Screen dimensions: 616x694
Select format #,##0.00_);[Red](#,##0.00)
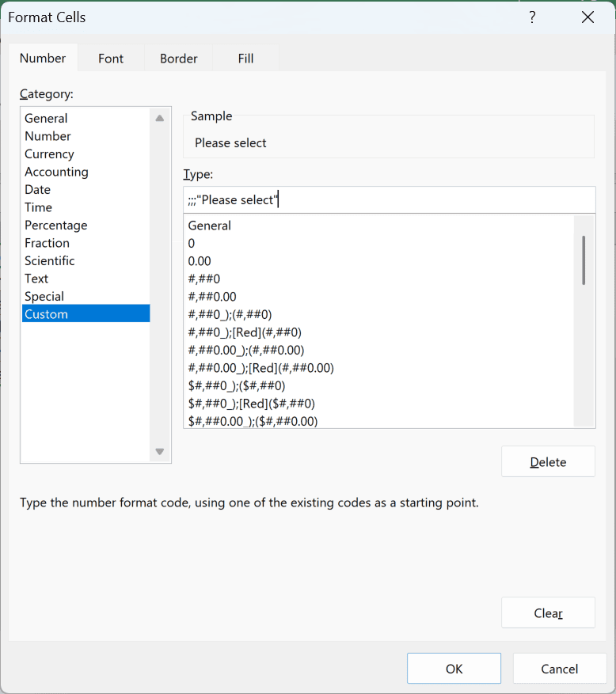[380, 367]
